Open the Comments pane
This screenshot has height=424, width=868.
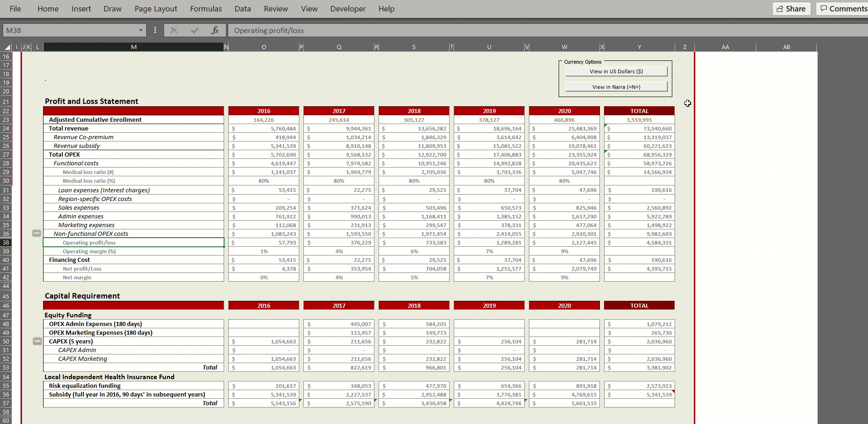click(842, 9)
